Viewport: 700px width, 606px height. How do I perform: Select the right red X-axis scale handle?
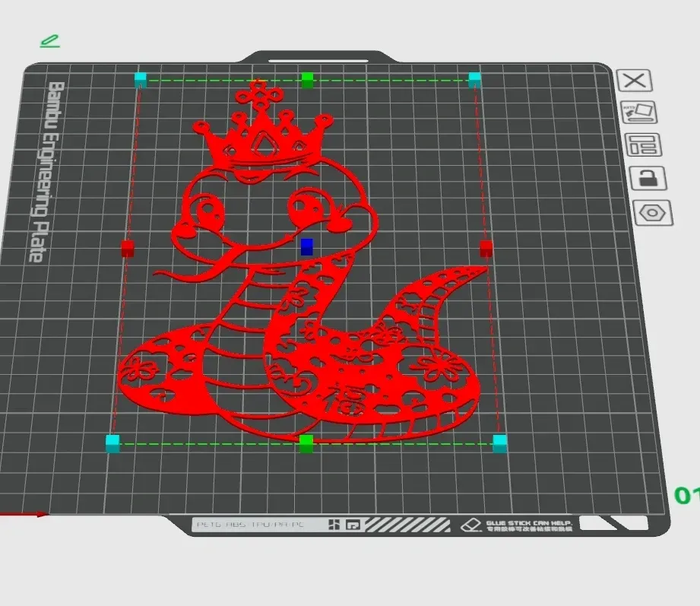point(486,249)
